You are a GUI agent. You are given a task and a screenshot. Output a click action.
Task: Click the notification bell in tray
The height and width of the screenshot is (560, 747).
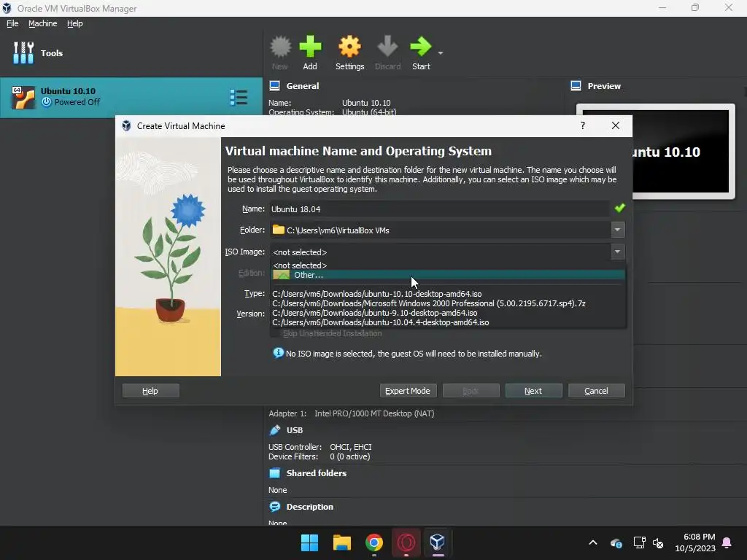pos(727,542)
